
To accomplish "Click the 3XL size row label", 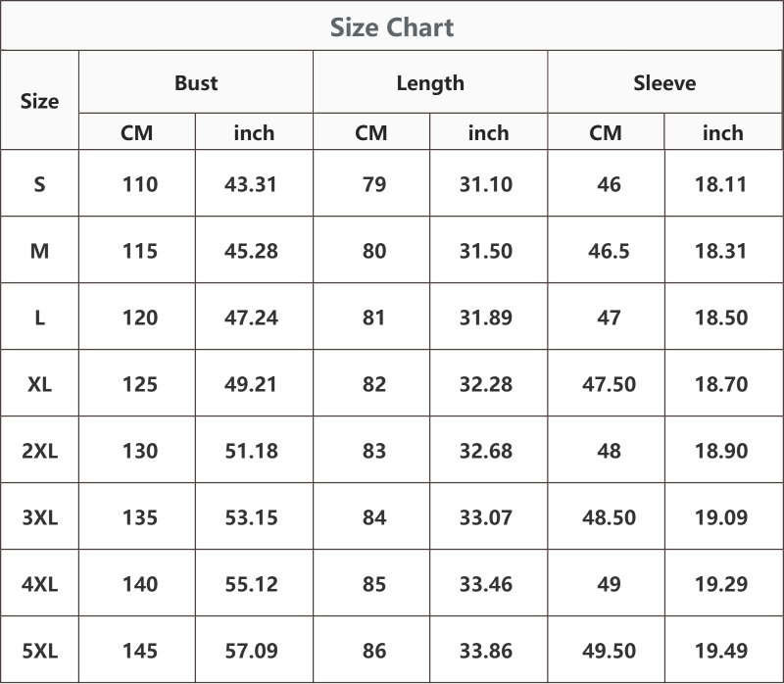I will coord(39,517).
